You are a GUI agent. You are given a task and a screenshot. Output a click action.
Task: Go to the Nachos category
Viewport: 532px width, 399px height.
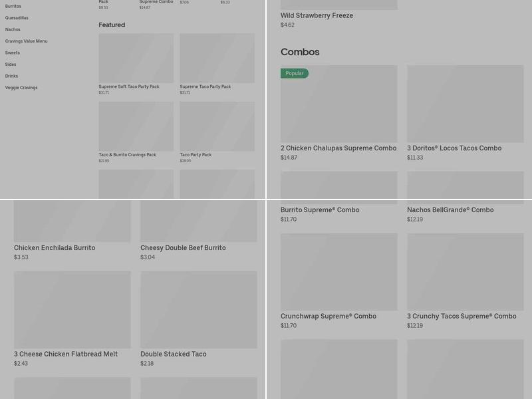(x=13, y=29)
